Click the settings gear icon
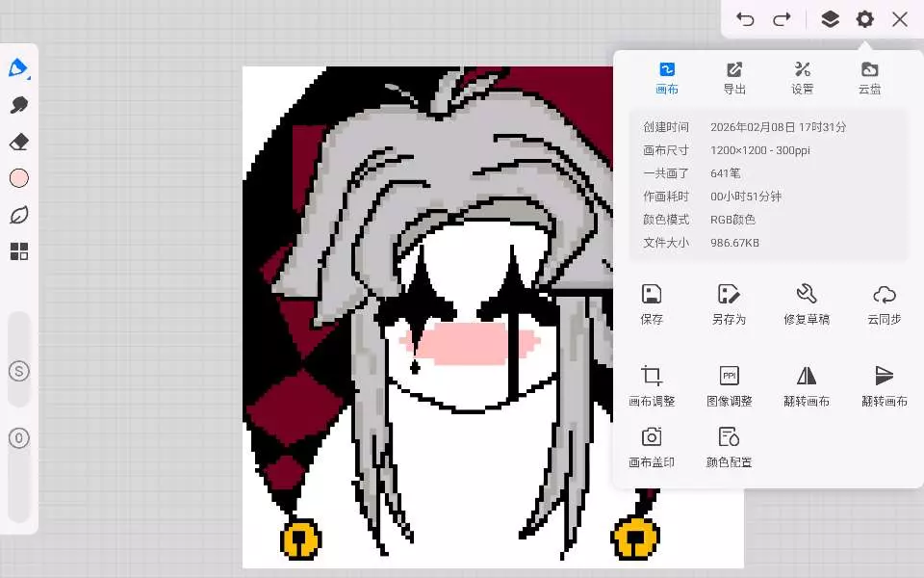This screenshot has width=924, height=578. coord(864,19)
